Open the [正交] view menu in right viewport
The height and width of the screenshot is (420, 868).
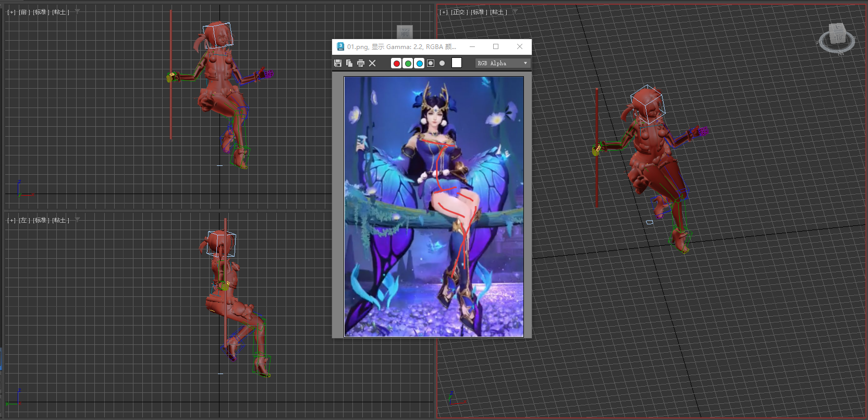point(459,12)
